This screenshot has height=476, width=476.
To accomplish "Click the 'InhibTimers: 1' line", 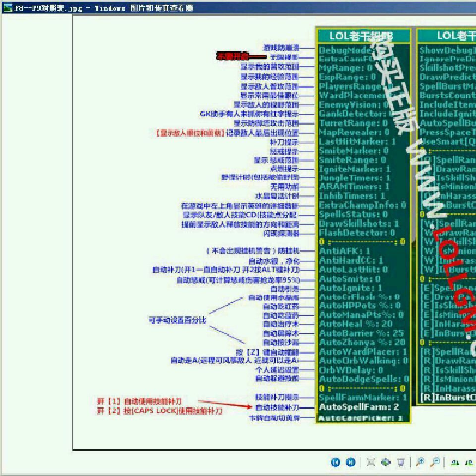I will pos(352,196).
